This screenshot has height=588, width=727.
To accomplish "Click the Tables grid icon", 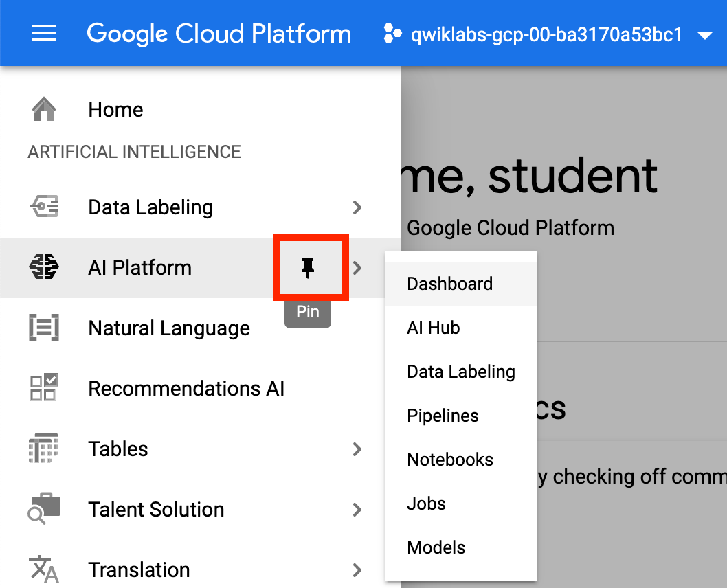I will (x=43, y=448).
